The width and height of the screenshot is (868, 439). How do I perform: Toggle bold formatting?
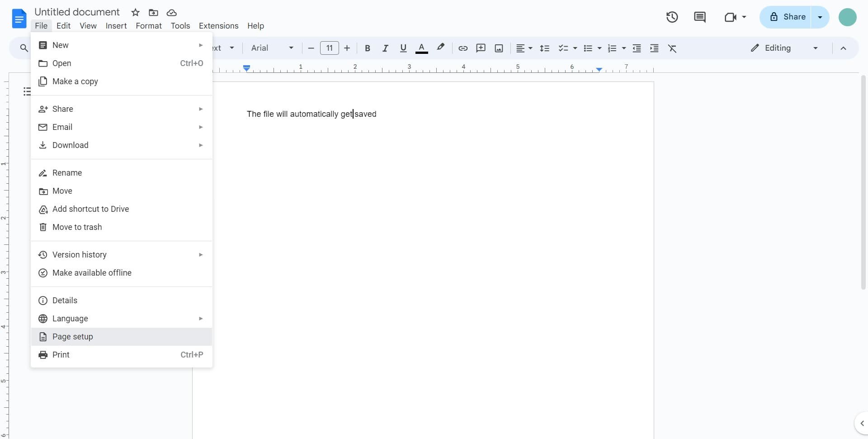coord(368,48)
